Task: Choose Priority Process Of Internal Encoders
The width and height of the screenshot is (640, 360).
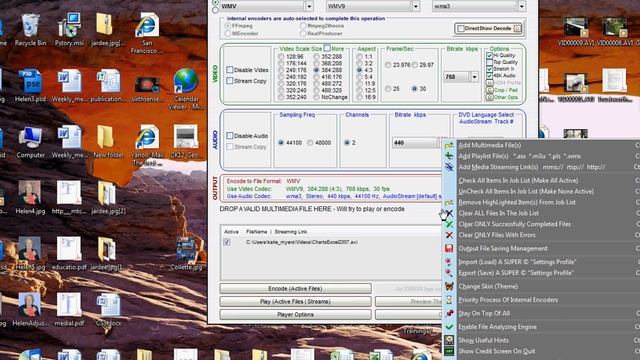Action: [x=508, y=300]
